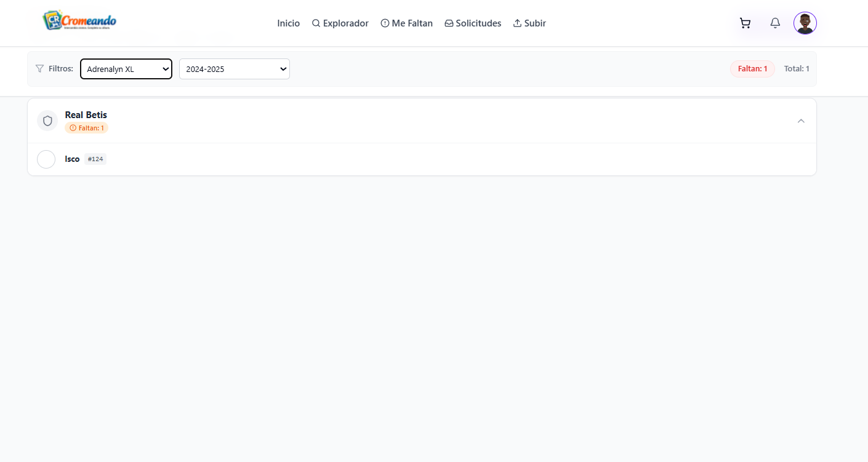Collapse the Real Betis section chevron
Screen dimensions: 868x462
pos(801,121)
